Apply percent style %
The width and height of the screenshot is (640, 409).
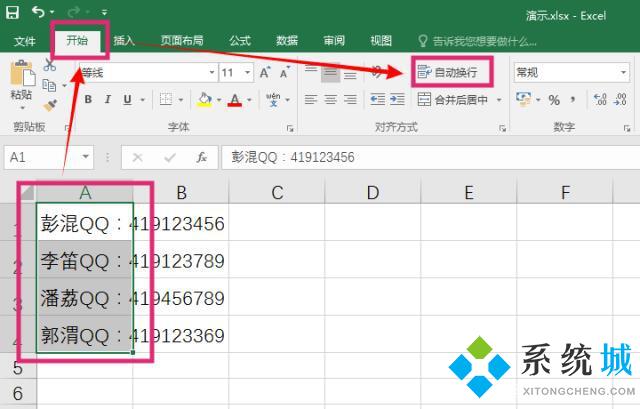[554, 100]
